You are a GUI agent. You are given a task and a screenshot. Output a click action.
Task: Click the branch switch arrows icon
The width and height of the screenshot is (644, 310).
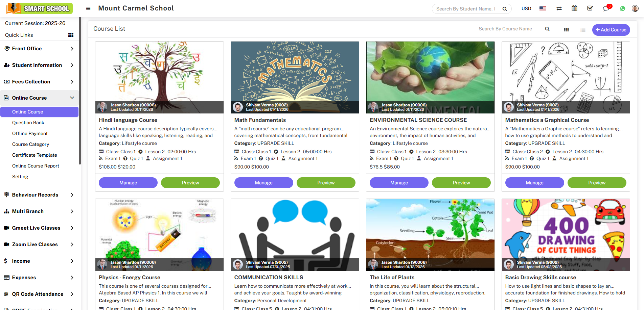559,8
